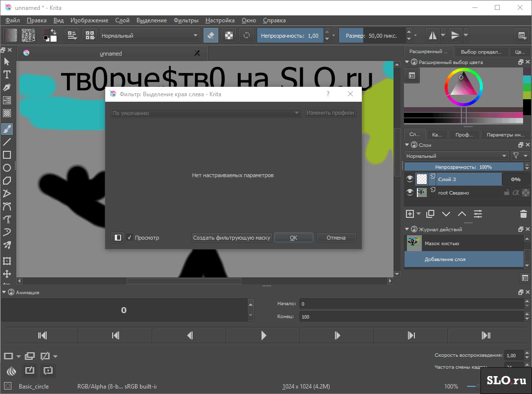Open the Выделение menu
This screenshot has width=532, height=394.
tap(151, 20)
